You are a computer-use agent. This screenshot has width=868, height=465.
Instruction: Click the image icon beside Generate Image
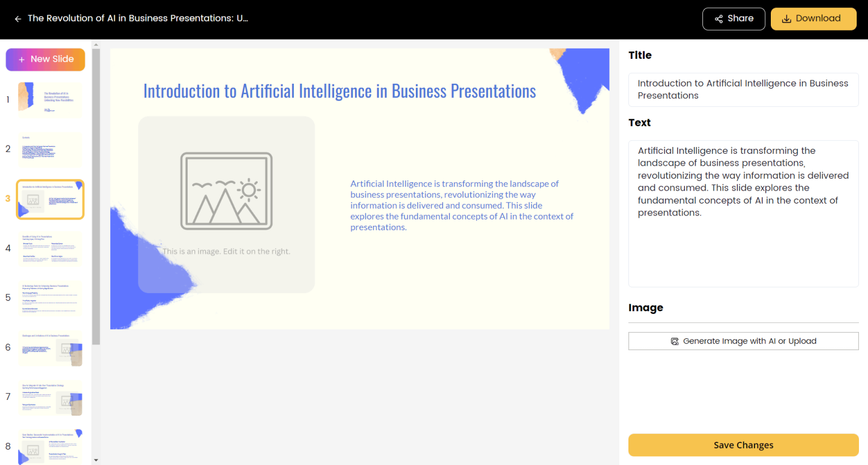[675, 341]
